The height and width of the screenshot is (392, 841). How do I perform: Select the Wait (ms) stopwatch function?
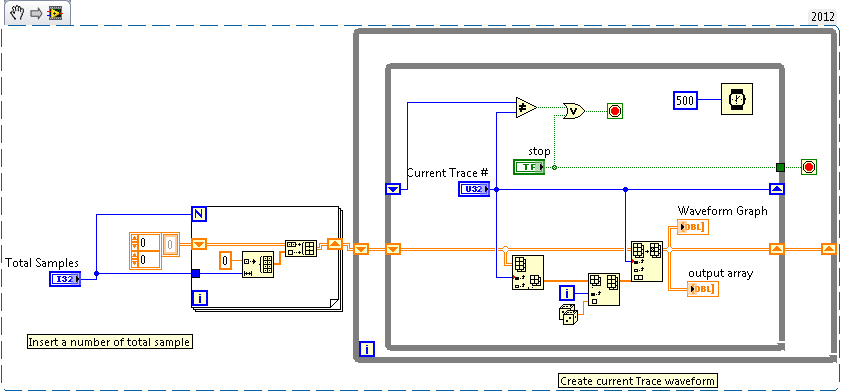(736, 99)
